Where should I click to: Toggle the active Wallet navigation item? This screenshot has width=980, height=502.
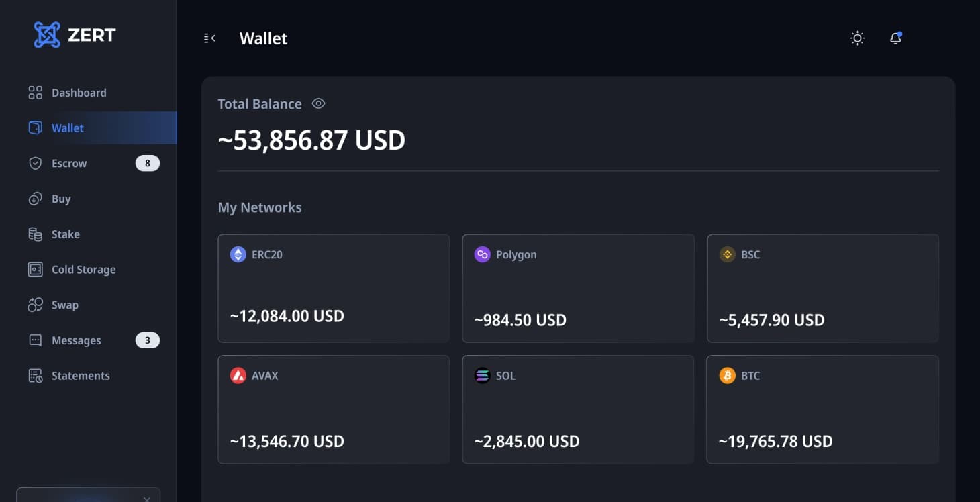pos(68,128)
